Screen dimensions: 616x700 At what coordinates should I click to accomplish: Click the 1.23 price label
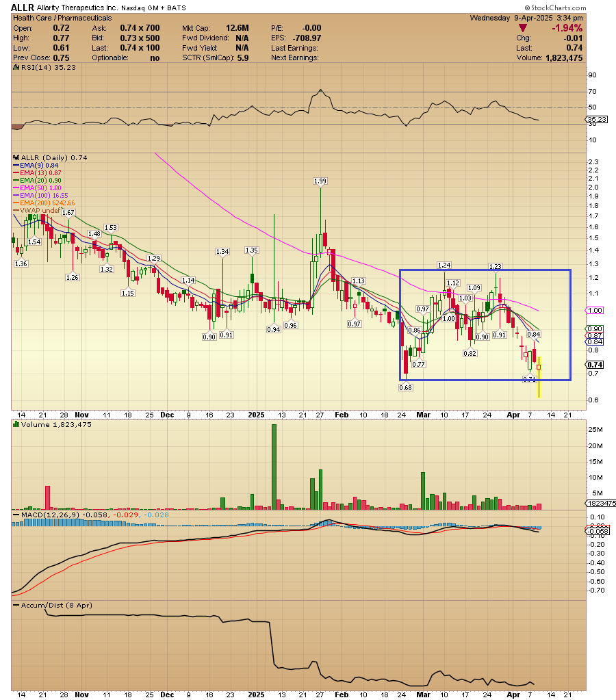point(496,266)
